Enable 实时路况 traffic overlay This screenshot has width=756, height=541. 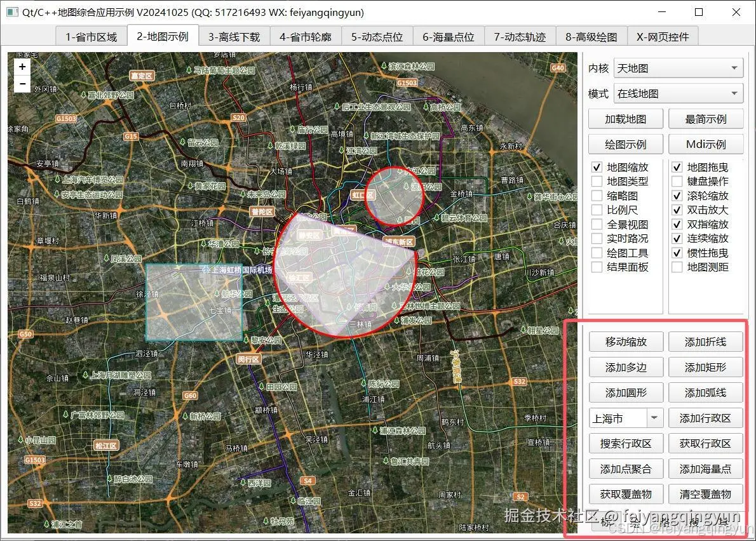(x=596, y=238)
